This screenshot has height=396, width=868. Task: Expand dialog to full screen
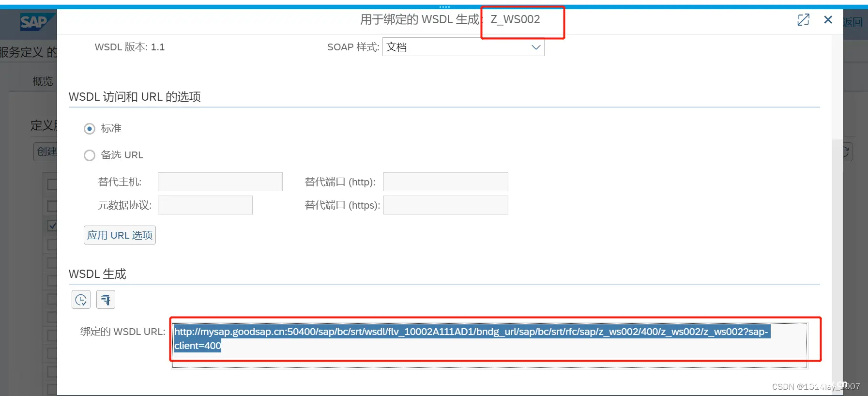click(x=803, y=20)
